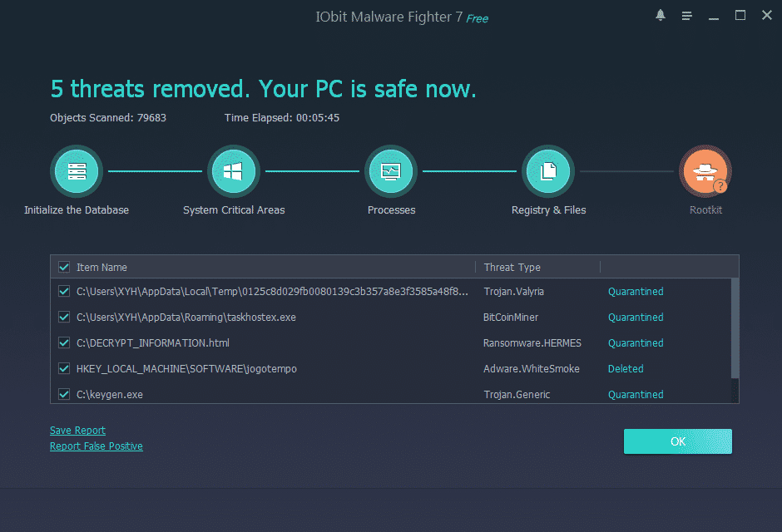The width and height of the screenshot is (782, 532).
Task: Click the Registry & Files stage icon
Action: click(x=548, y=171)
